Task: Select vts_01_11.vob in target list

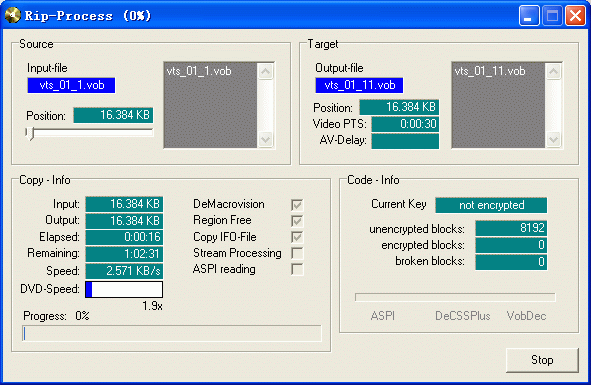Action: (490, 71)
